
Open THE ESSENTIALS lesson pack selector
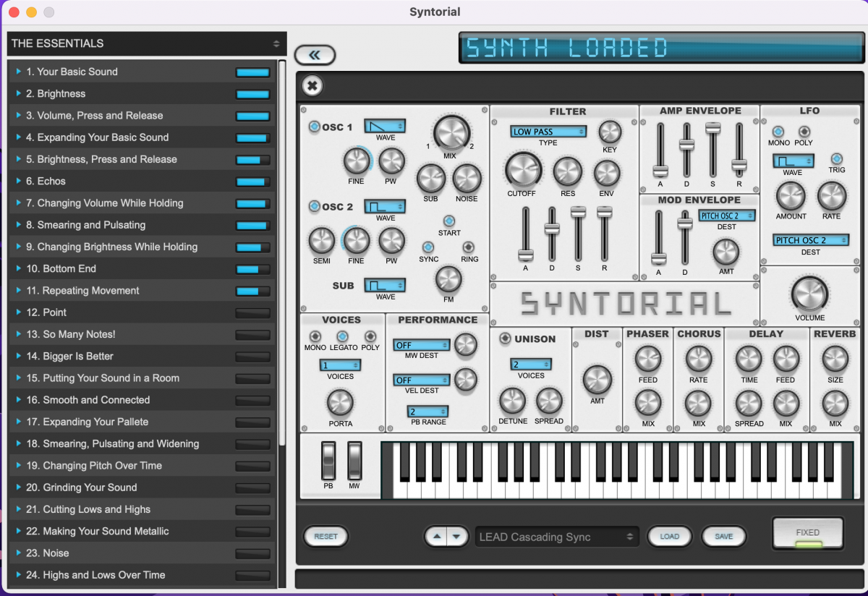147,43
